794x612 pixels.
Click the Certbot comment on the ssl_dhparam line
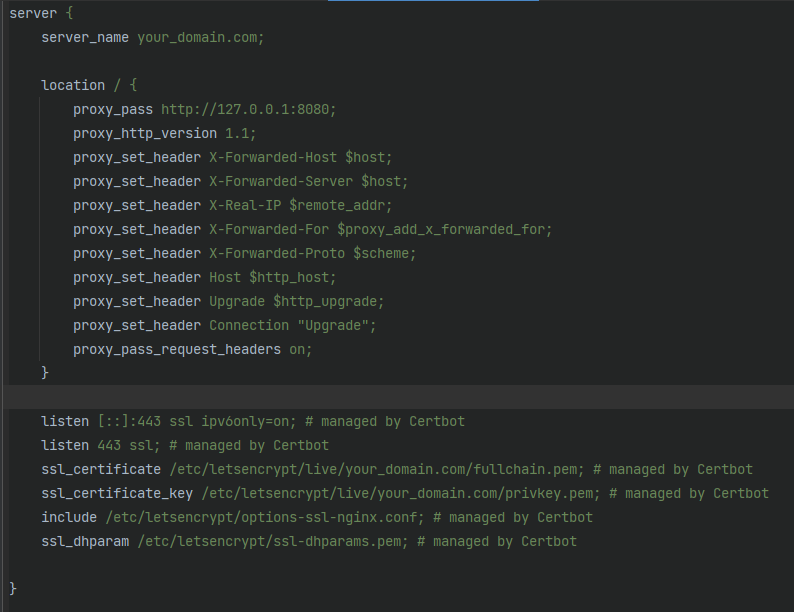[497, 541]
